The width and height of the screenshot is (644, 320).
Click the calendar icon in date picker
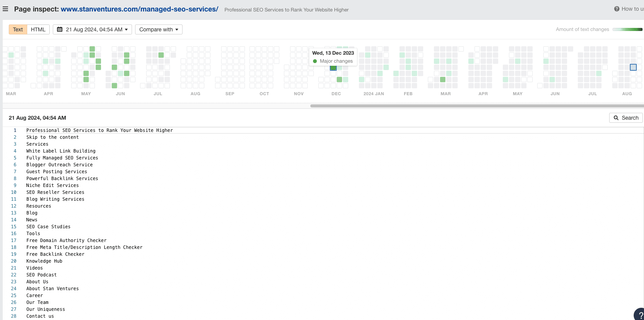tap(60, 29)
